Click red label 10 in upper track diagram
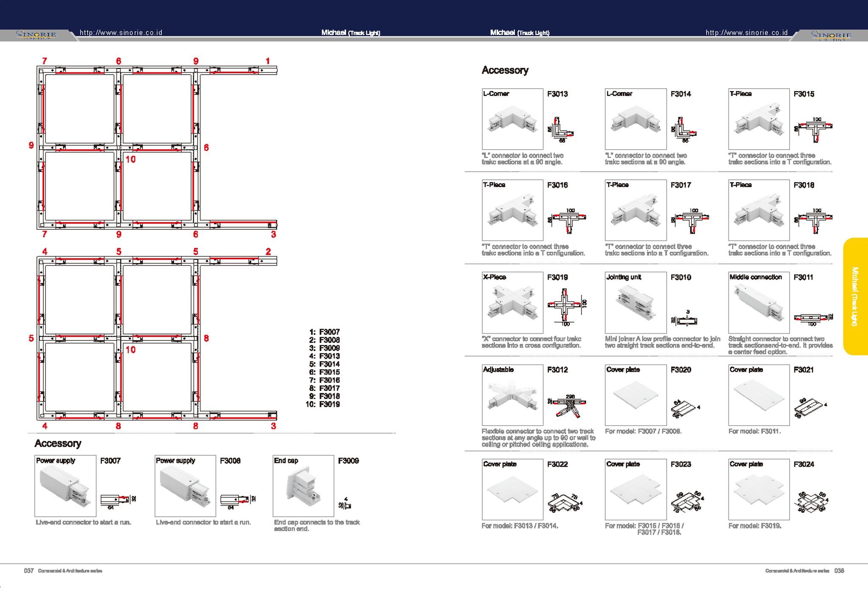The image size is (868, 593). pos(131,159)
